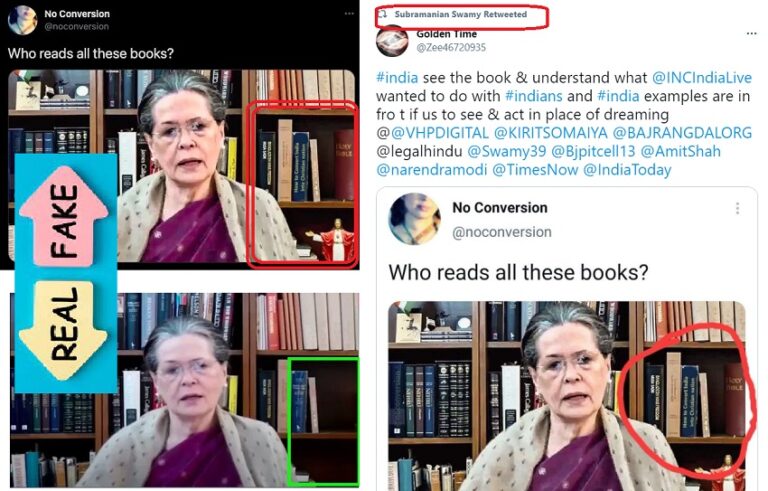Open #india hashtag at tweet start
Image resolution: width=768 pixels, height=491 pixels.
(397, 78)
